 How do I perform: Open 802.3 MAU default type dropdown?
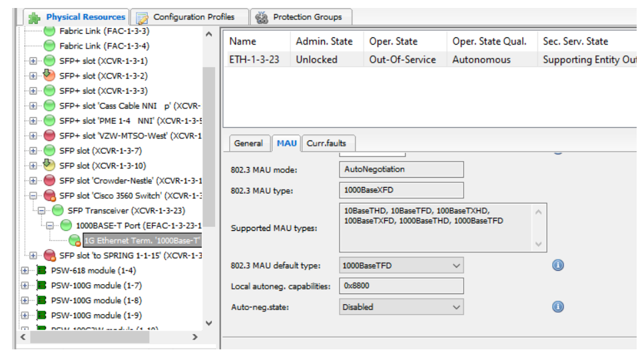tap(402, 265)
